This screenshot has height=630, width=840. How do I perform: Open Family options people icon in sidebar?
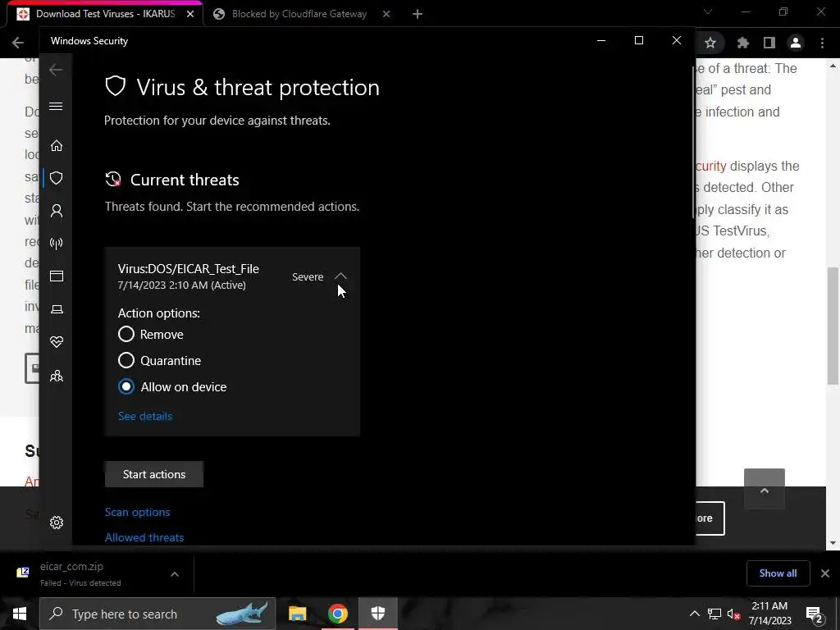[x=57, y=376]
